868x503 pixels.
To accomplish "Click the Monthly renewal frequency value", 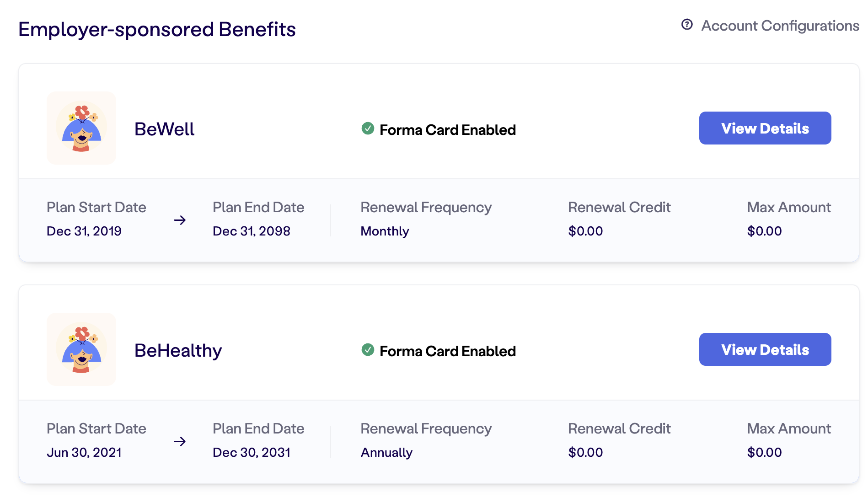I will (x=385, y=231).
